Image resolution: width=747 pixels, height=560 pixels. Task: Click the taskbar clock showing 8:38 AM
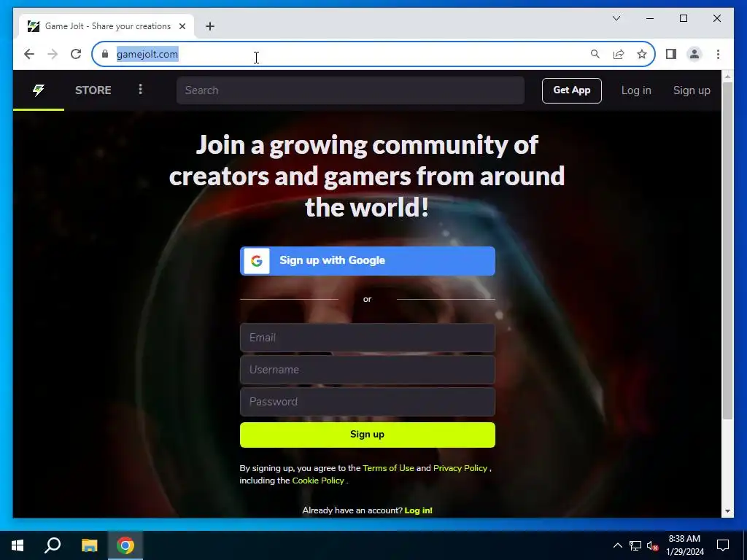[x=684, y=545]
